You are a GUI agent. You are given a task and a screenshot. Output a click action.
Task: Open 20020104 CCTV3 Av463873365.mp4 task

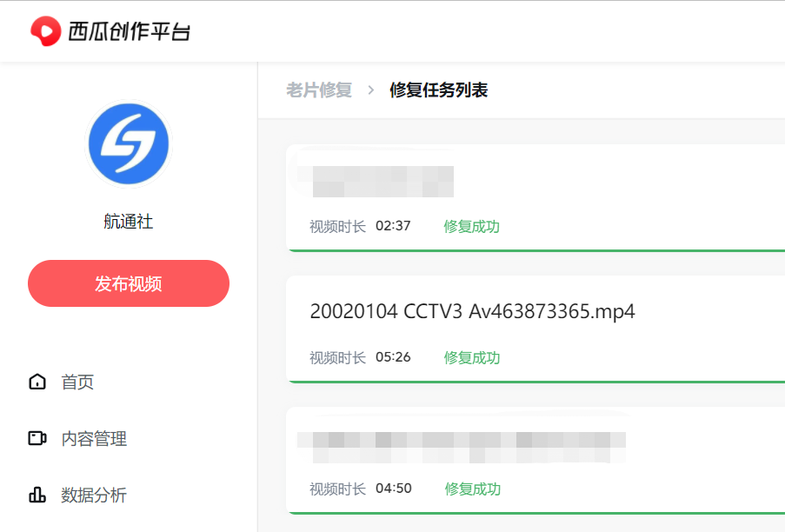click(472, 311)
